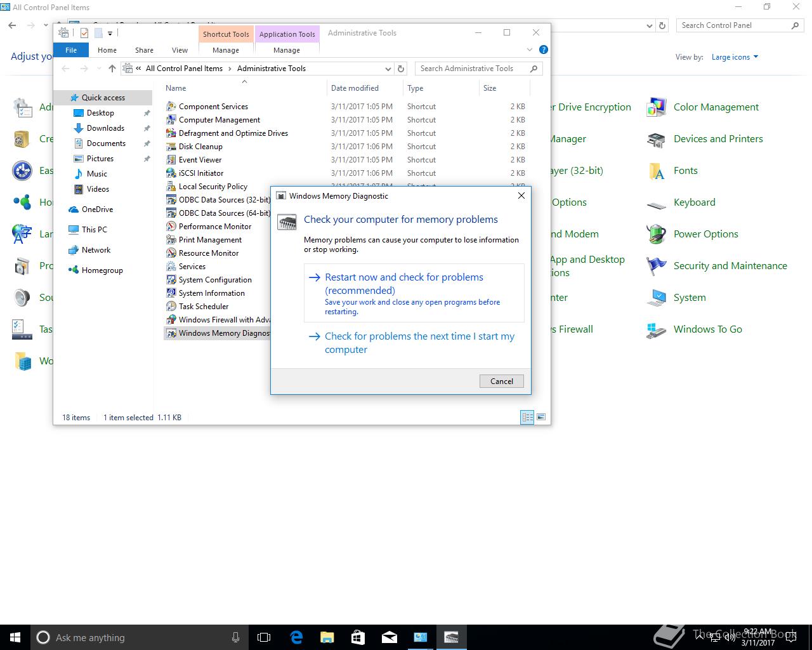The image size is (812, 650).
Task: Select the System Information icon
Action: tap(171, 293)
